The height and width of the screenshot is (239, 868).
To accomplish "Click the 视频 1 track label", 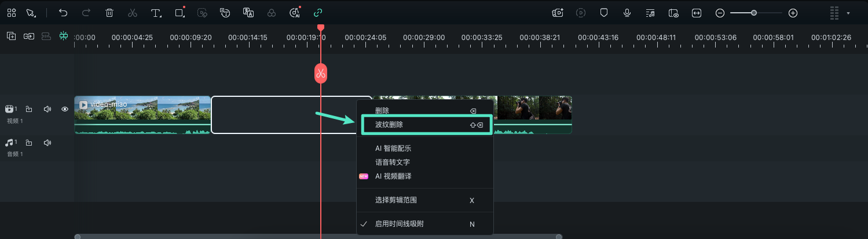I will (15, 121).
